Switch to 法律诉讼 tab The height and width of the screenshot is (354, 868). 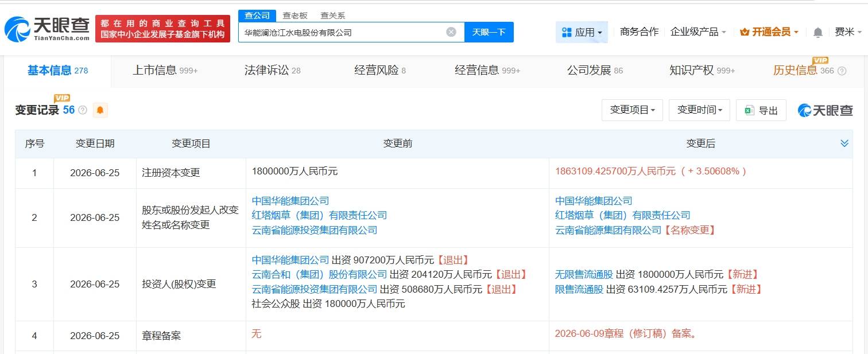tap(272, 71)
